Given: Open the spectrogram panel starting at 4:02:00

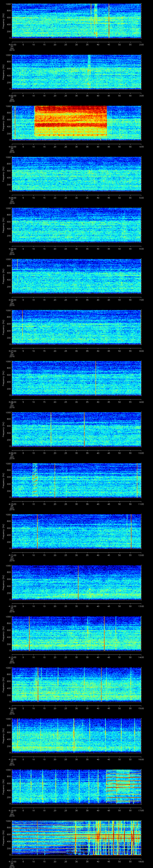Looking at the screenshot, I should pos(76,72).
